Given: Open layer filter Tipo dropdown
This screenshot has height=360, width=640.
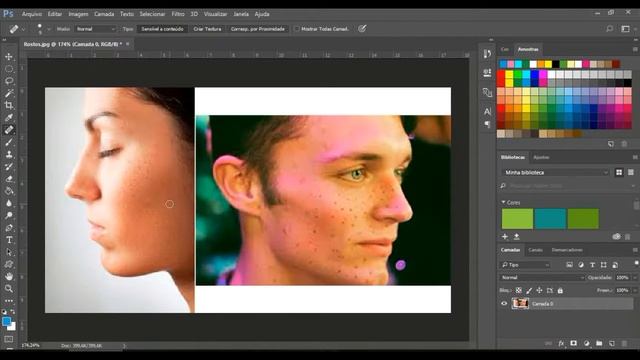Looking at the screenshot, I should (525, 265).
